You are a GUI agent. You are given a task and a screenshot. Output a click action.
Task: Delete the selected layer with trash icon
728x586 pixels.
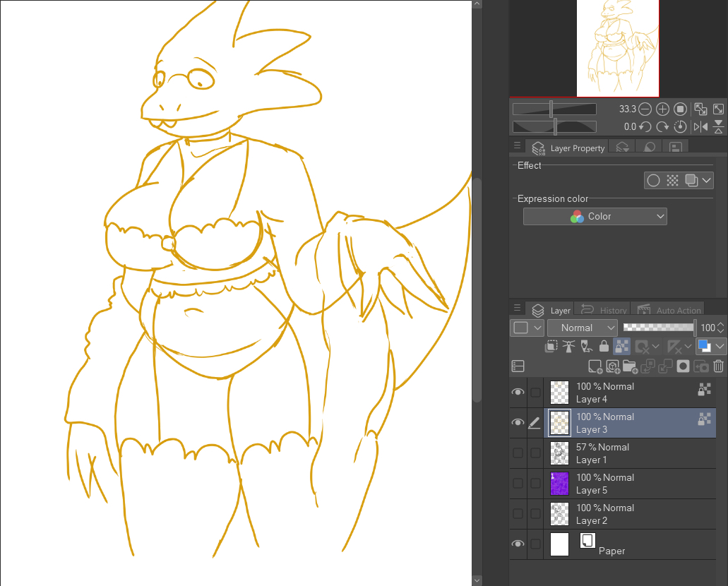pyautogui.click(x=719, y=366)
